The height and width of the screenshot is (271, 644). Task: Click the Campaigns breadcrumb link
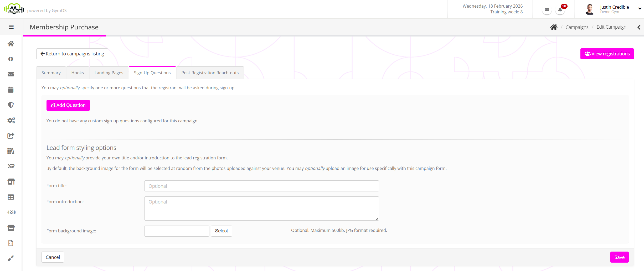coord(577,27)
